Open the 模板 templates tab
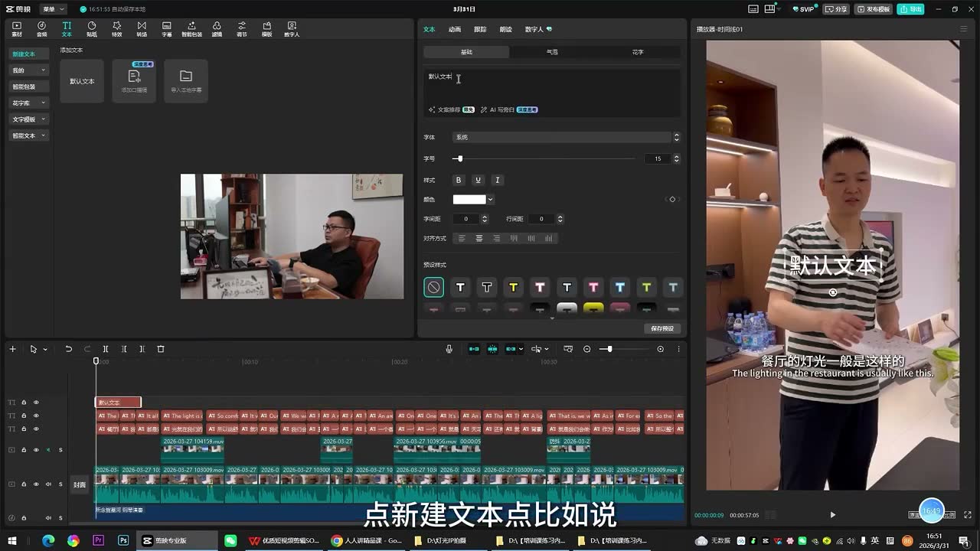 pyautogui.click(x=266, y=29)
